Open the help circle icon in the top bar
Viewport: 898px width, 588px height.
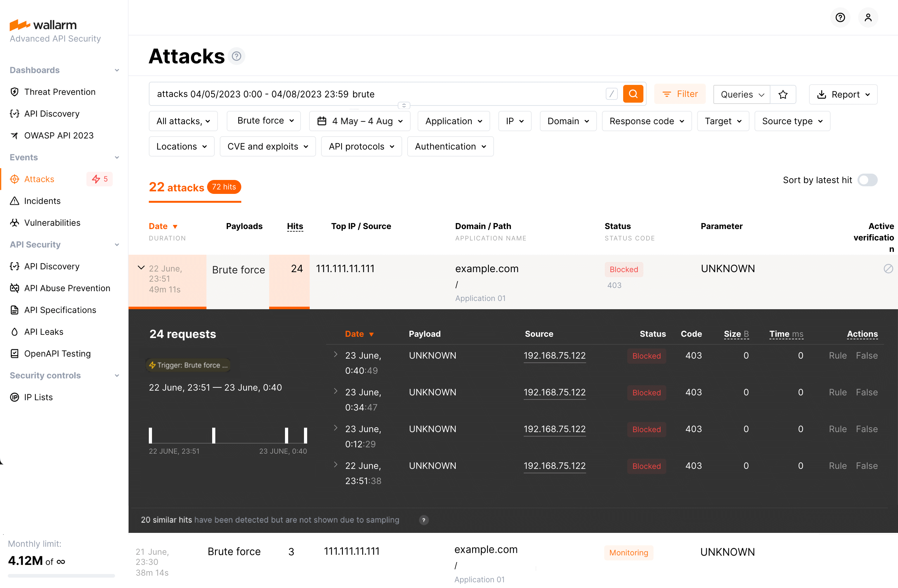[x=840, y=17]
